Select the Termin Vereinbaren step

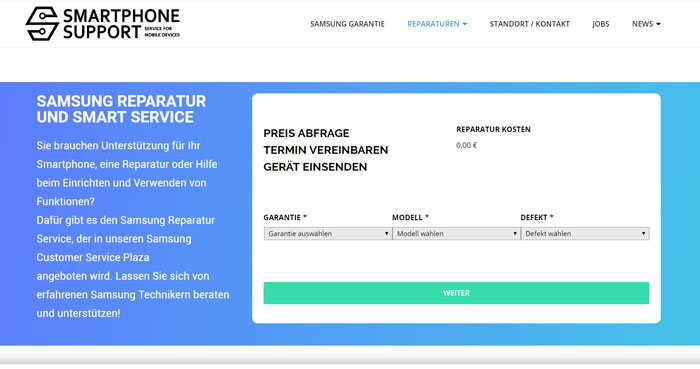325,150
